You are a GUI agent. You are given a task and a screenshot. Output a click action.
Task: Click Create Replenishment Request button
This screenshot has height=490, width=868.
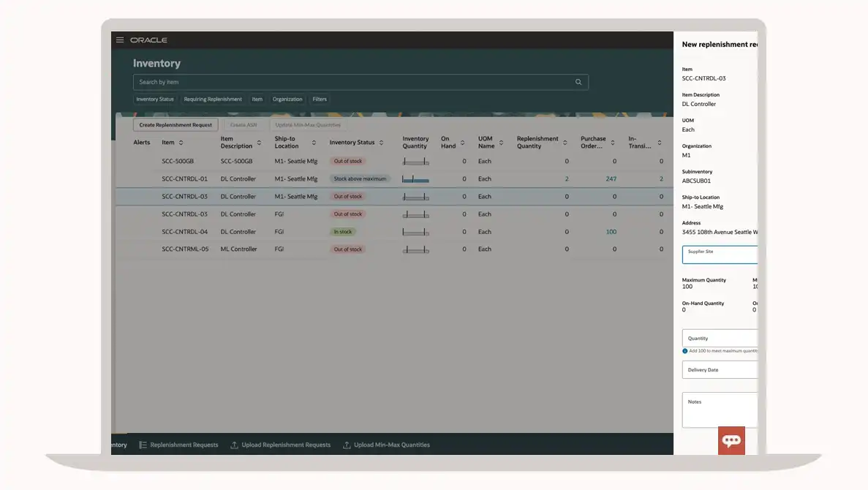(176, 125)
